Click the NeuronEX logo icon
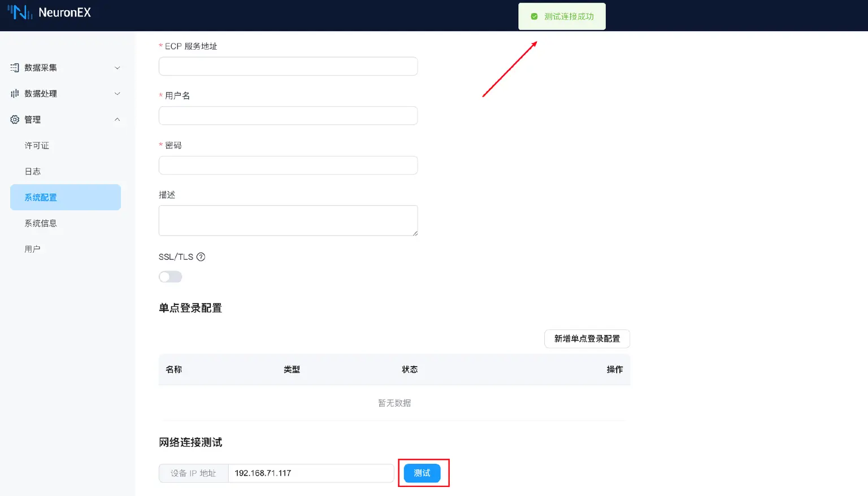Image resolution: width=868 pixels, height=496 pixels. click(21, 11)
